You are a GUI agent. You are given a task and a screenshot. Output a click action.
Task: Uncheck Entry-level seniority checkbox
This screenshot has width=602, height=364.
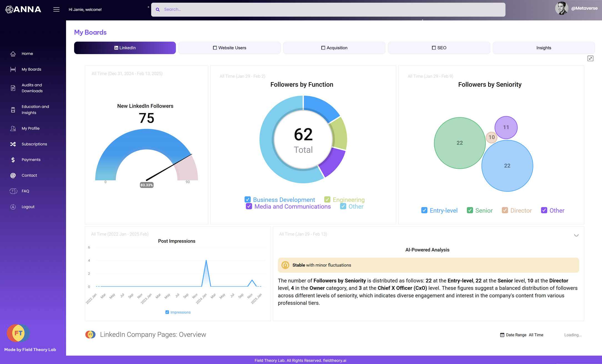point(424,210)
